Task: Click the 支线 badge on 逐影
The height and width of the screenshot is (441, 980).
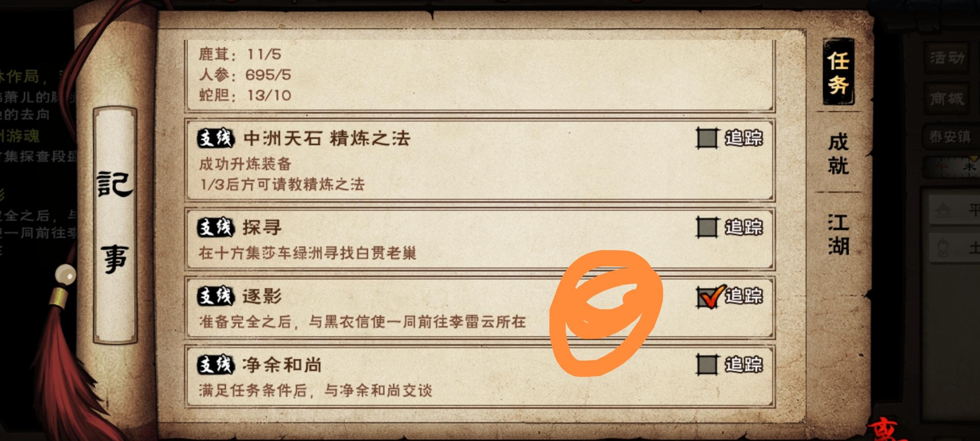Action: [x=216, y=296]
